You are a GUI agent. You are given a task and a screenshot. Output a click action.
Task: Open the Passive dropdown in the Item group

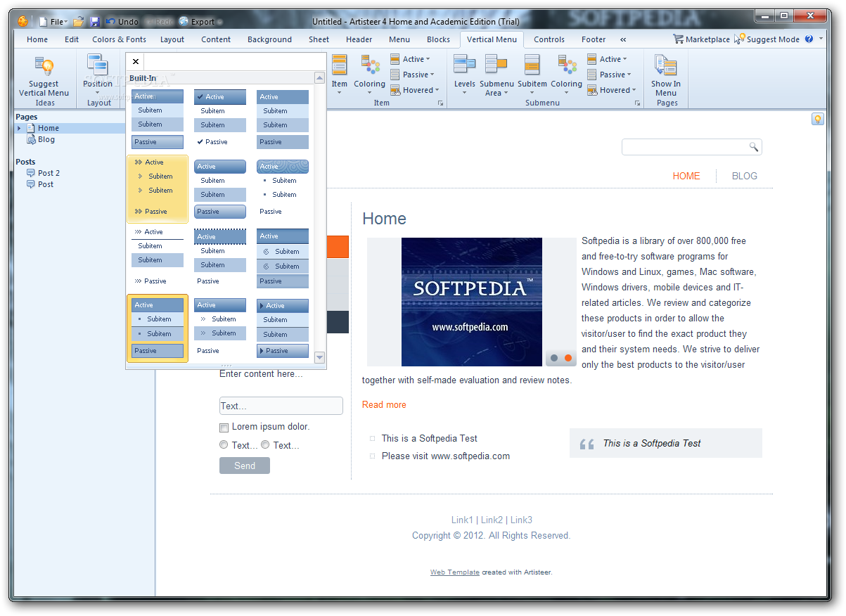pos(412,75)
